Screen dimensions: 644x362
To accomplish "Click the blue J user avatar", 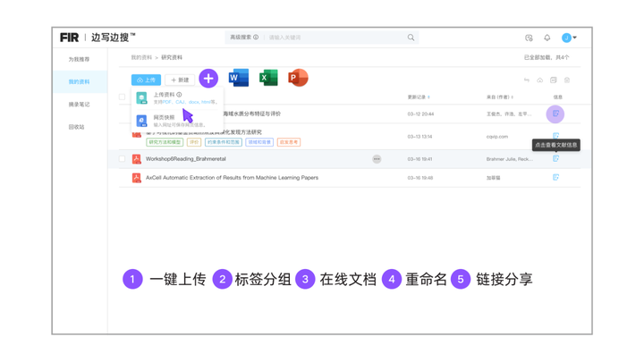I will 566,38.
